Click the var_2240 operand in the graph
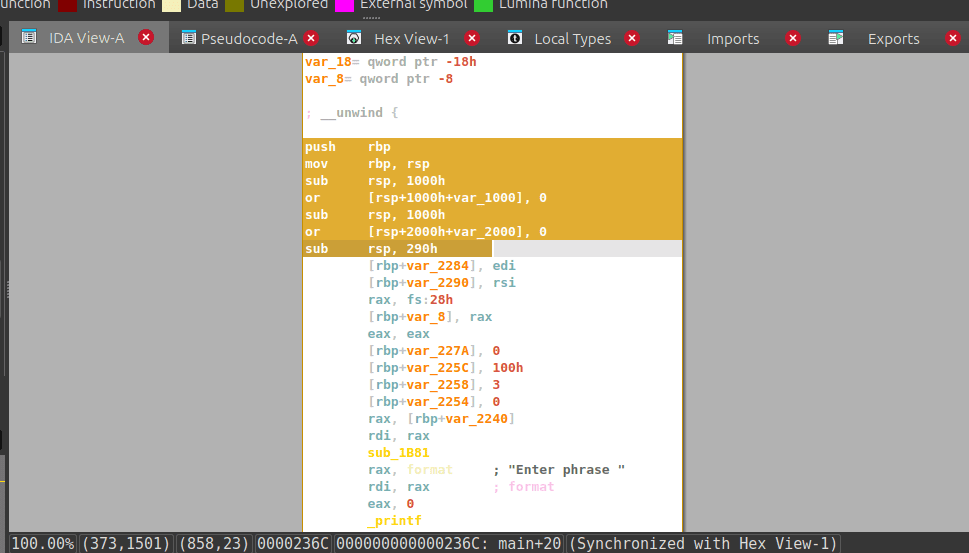The height and width of the screenshot is (553, 969). pos(478,419)
